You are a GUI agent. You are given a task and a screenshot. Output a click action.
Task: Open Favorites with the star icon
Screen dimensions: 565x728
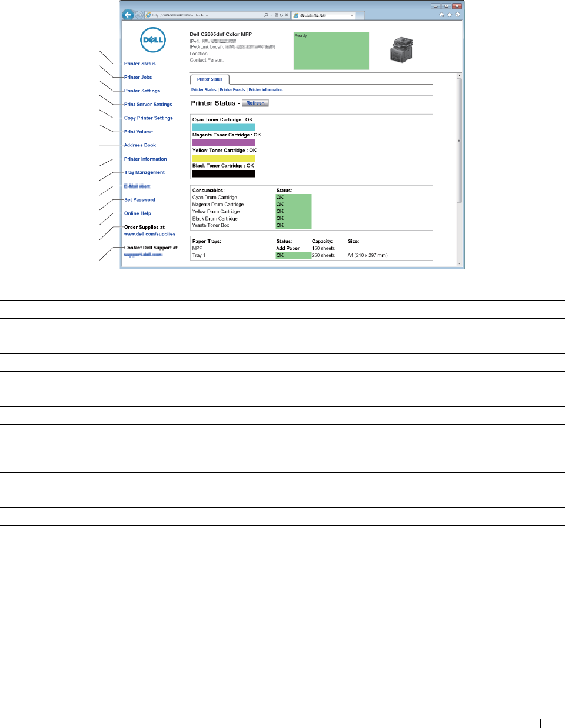450,15
